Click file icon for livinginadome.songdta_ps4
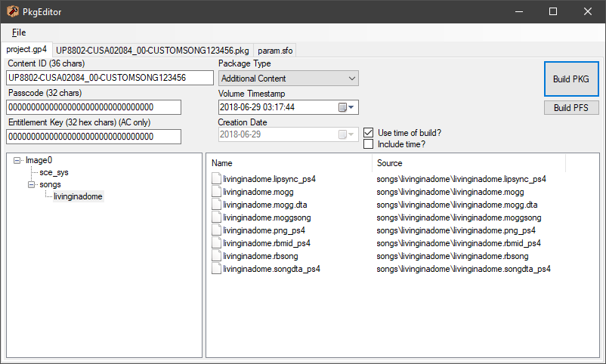606x364 pixels. tap(216, 269)
